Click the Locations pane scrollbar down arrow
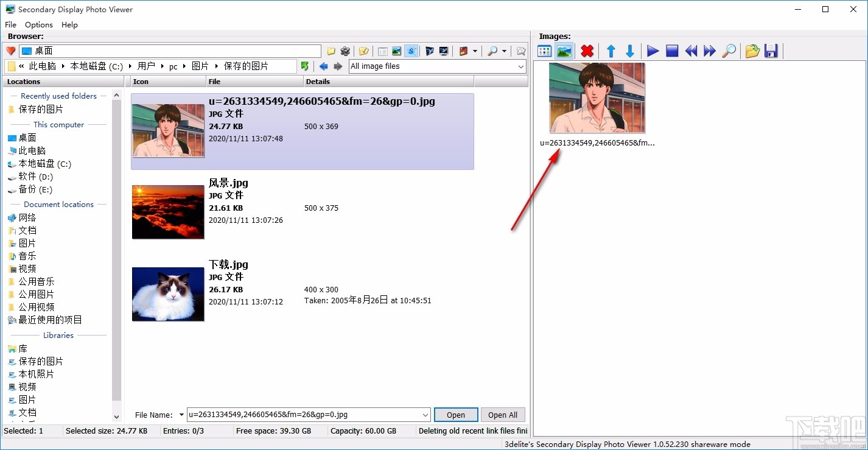 pyautogui.click(x=117, y=417)
